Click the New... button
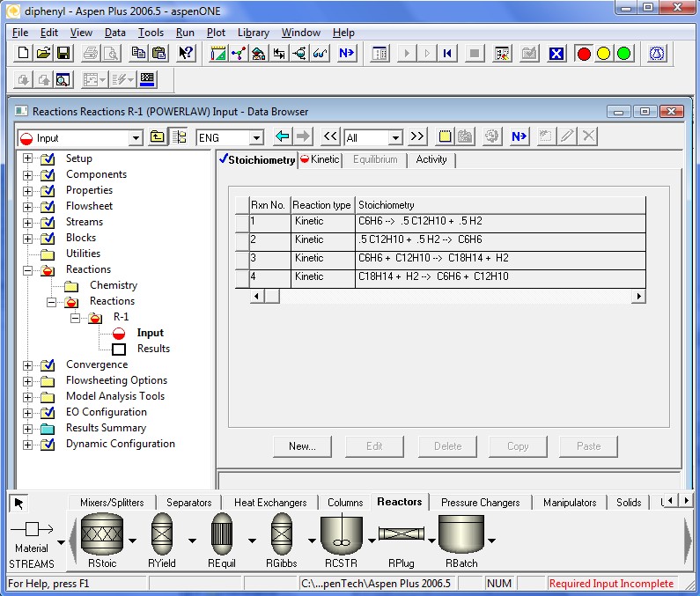Viewport: 700px width, 596px height. 302,446
